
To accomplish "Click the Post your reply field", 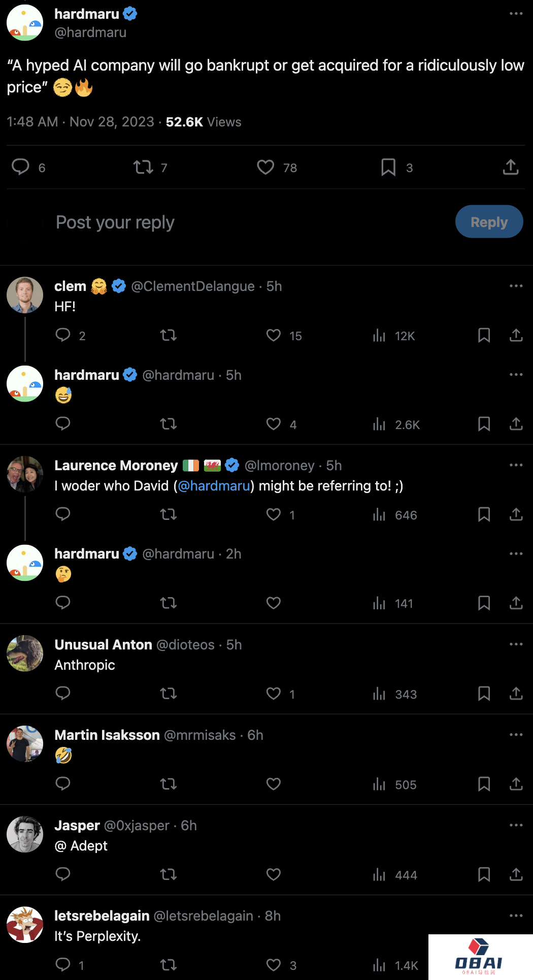I will pyautogui.click(x=203, y=222).
